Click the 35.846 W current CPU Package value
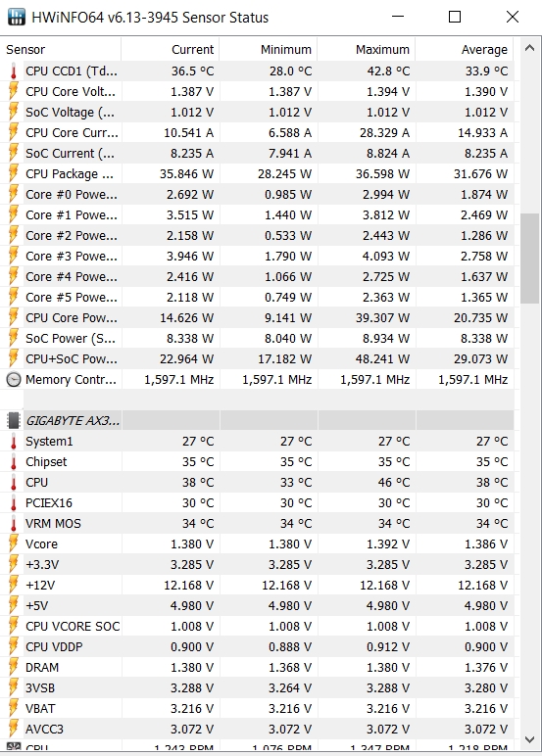This screenshot has height=756, width=542. pyautogui.click(x=187, y=174)
